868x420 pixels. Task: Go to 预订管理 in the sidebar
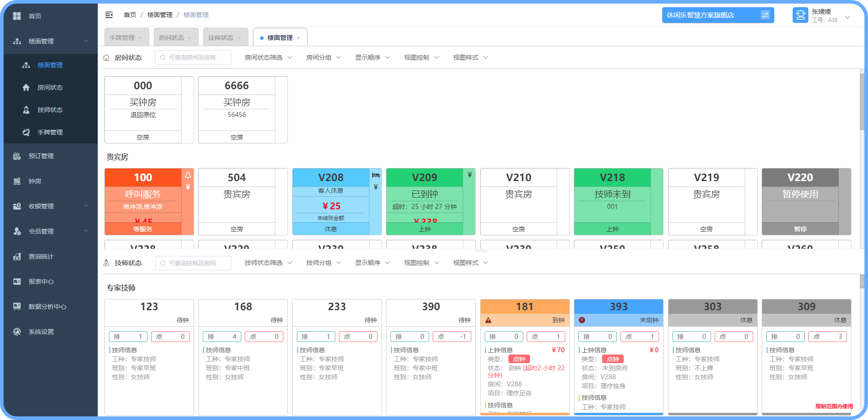[50, 156]
